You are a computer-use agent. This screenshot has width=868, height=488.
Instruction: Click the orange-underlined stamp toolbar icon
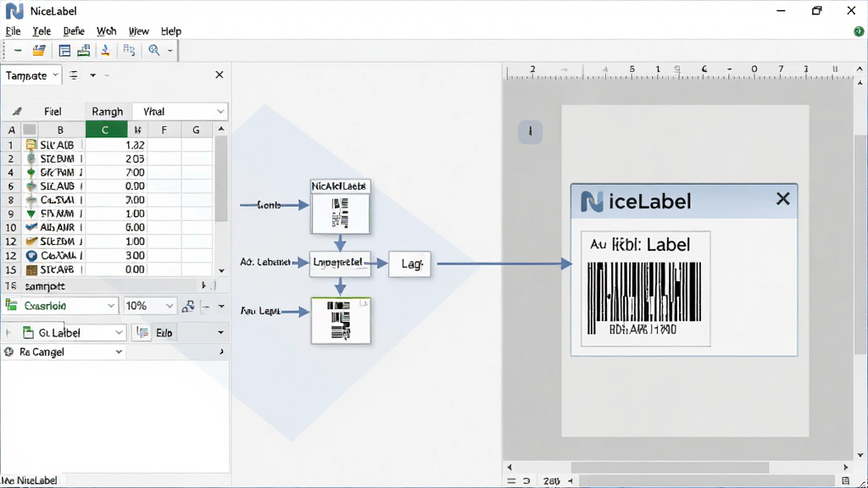[105, 51]
